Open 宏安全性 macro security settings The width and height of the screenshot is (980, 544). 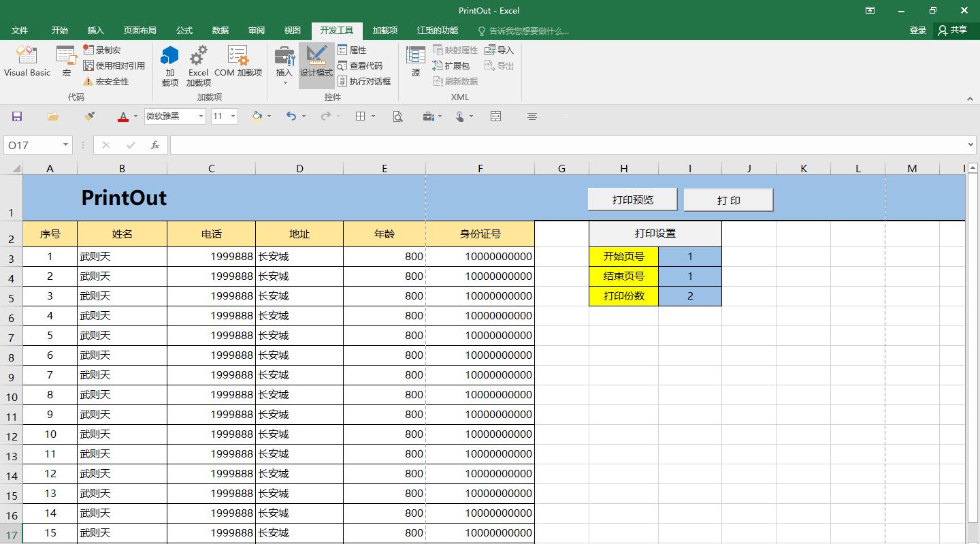[106, 81]
